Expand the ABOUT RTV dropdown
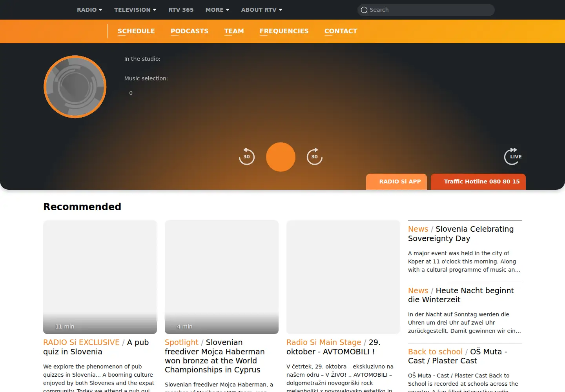This screenshot has height=392, width=565. click(x=262, y=10)
